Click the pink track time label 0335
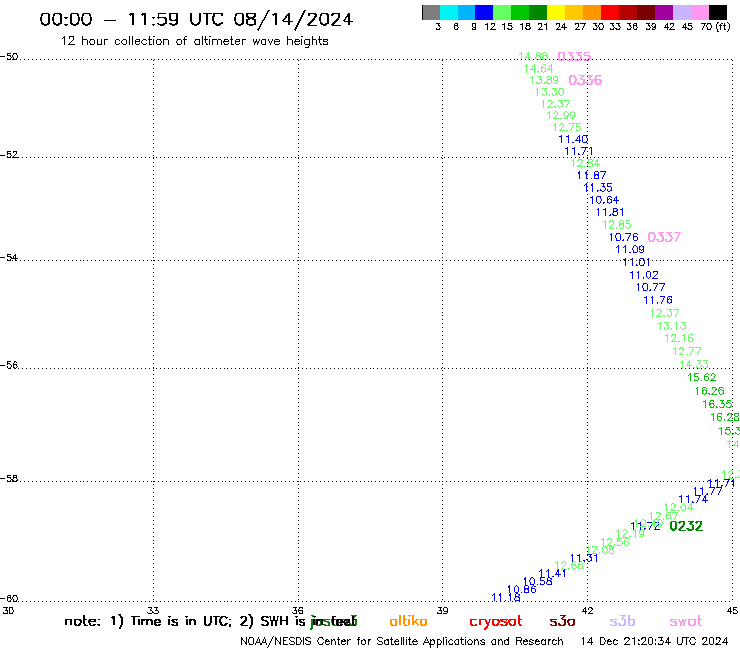 click(x=574, y=57)
